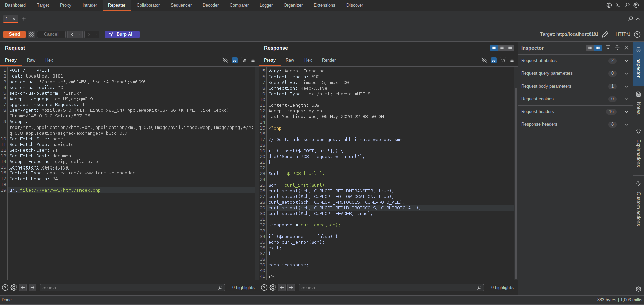The image size is (644, 305).
Task: Open request send options gear icon
Action: pyautogui.click(x=31, y=34)
